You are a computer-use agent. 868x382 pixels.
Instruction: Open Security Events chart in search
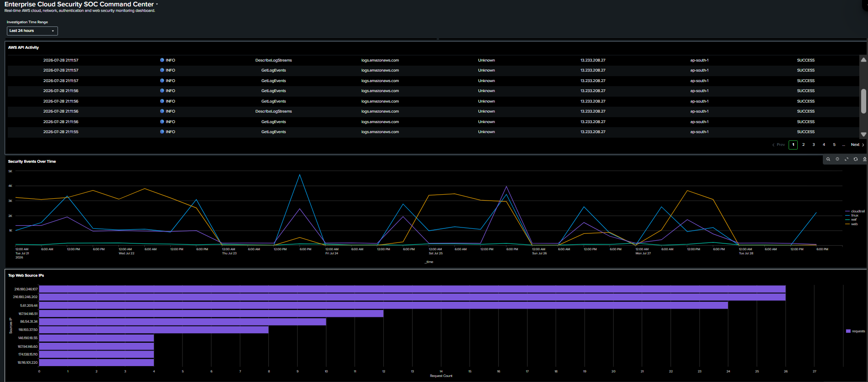[828, 159]
